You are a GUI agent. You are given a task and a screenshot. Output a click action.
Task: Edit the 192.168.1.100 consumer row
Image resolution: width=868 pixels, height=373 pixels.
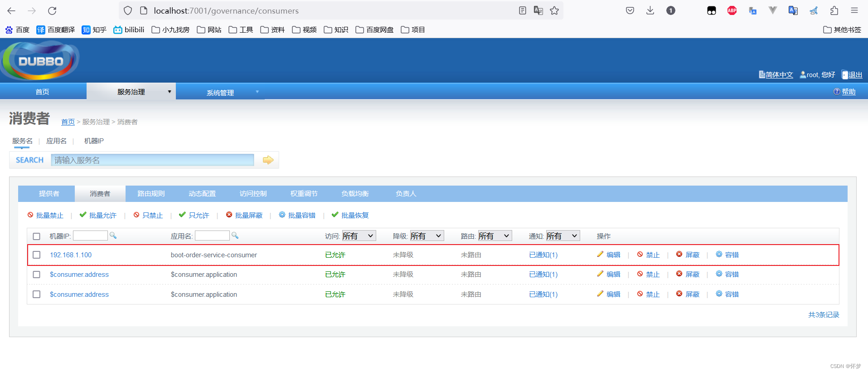(x=609, y=255)
